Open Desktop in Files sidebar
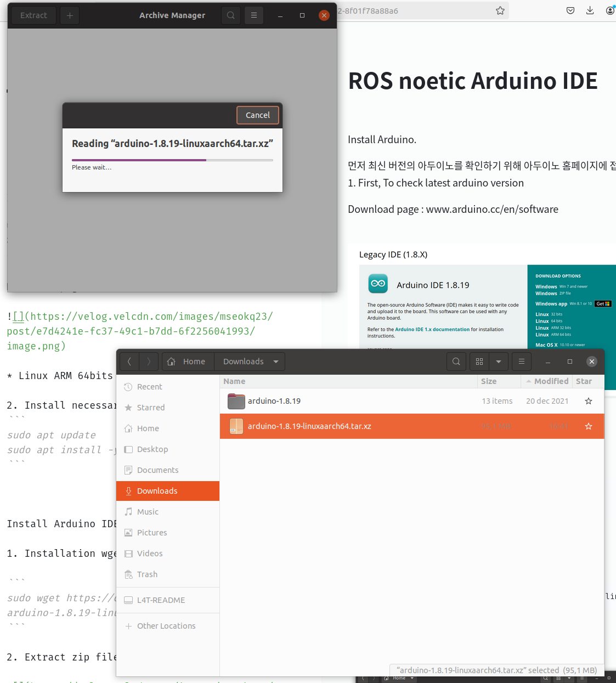Screen dimensions: 616x683 pyautogui.click(x=168, y=449)
